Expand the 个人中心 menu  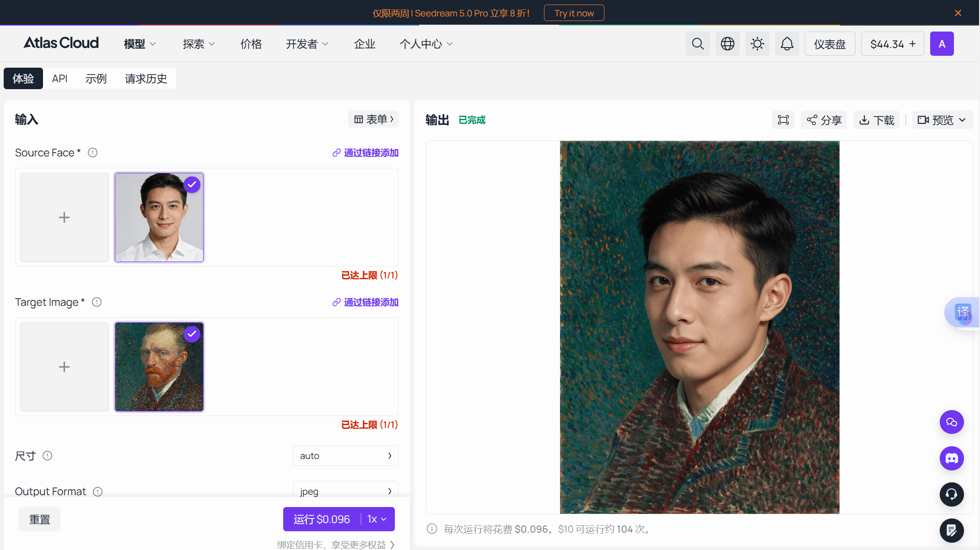pyautogui.click(x=426, y=44)
